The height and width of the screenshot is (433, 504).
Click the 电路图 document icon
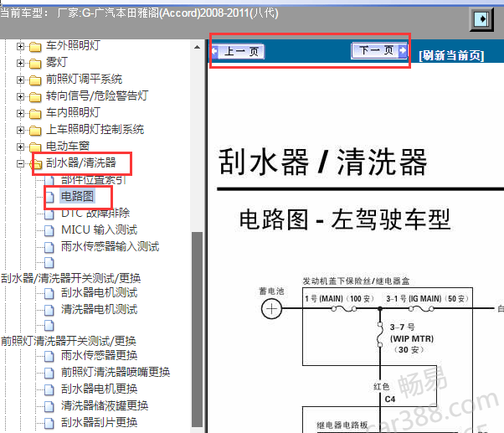click(49, 197)
